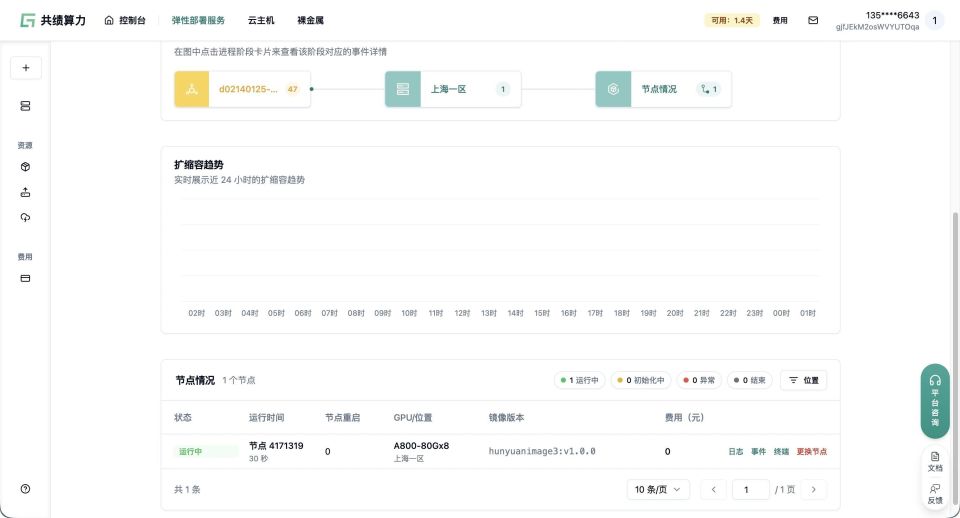Open the 位置 filter dropdown
This screenshot has width=960, height=518.
point(803,380)
